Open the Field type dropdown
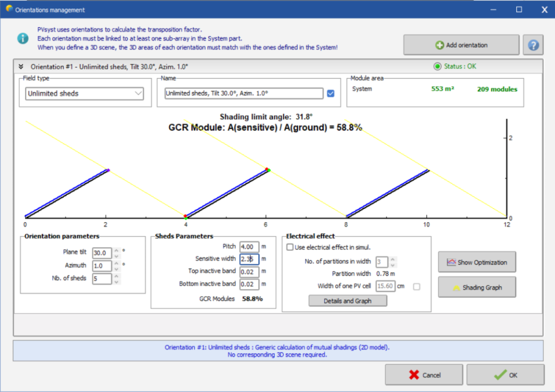The height and width of the screenshot is (392, 555). pyautogui.click(x=84, y=94)
